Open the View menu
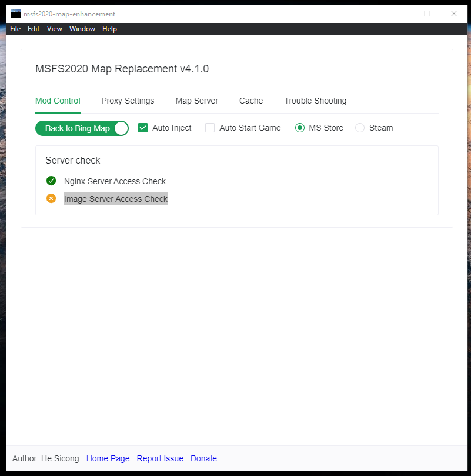The image size is (471, 476). (x=54, y=28)
